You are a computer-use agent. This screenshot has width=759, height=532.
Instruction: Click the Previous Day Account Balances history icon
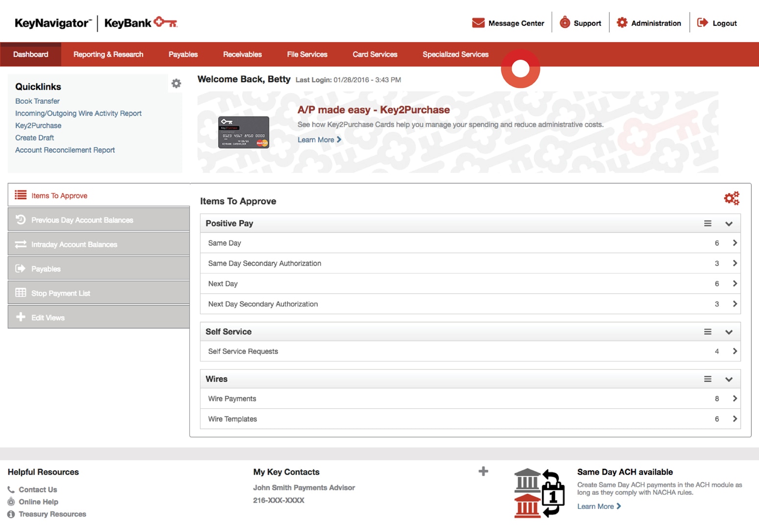point(21,220)
